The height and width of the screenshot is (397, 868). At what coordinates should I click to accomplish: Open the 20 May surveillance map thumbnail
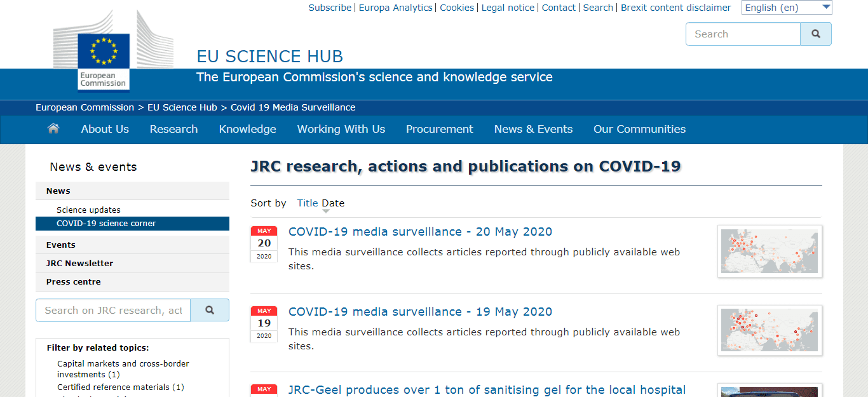pyautogui.click(x=770, y=251)
